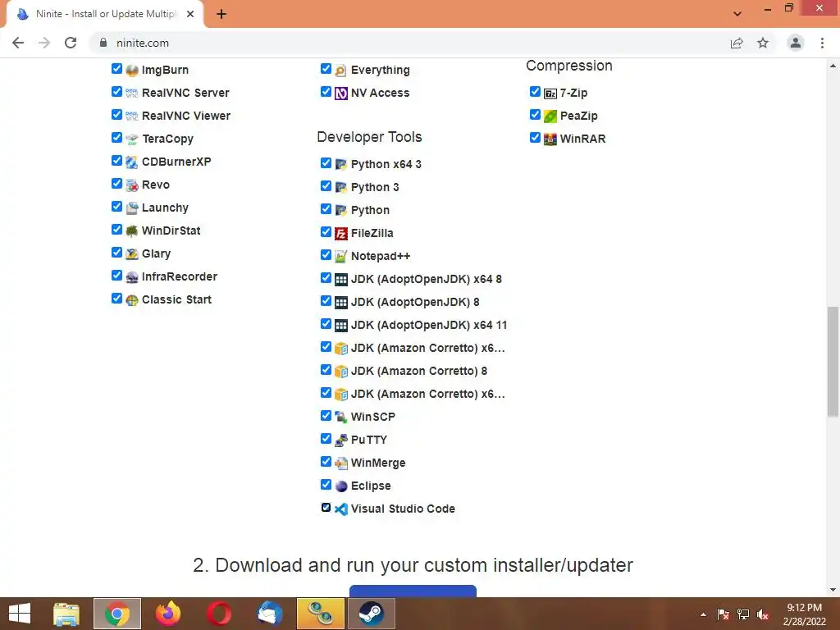The image size is (840, 630).
Task: Click the Notepad++ icon
Action: click(340, 257)
